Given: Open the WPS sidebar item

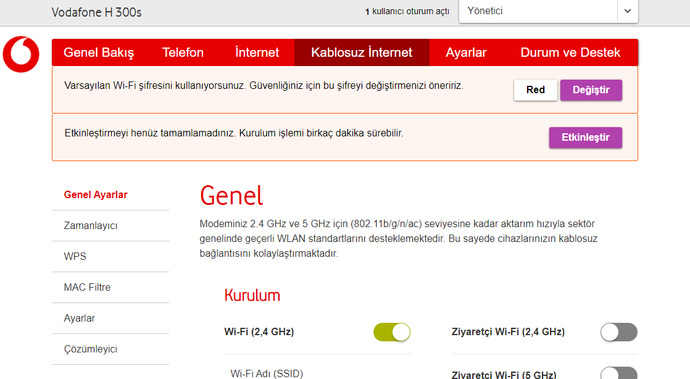Looking at the screenshot, I should point(75,256).
